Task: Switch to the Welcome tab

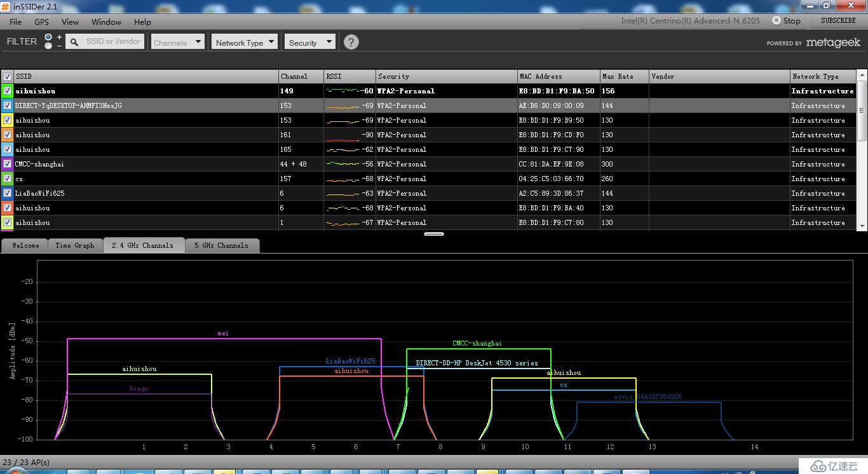Action: (25, 245)
